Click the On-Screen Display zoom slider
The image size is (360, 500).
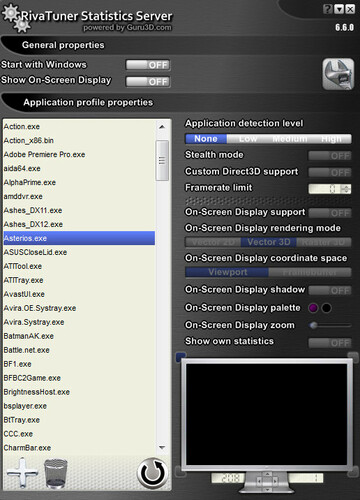330,325
